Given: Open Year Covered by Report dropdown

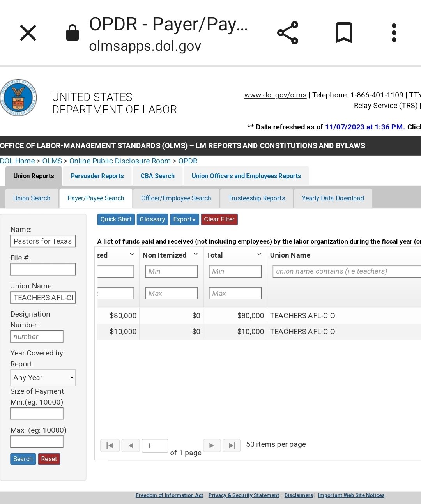Looking at the screenshot, I should tap(43, 377).
